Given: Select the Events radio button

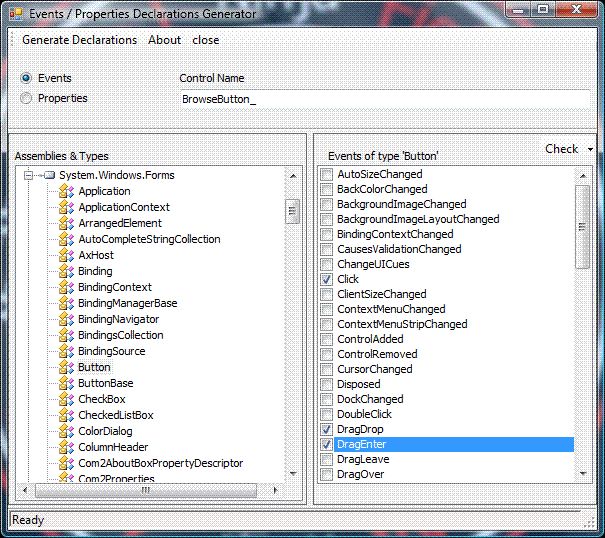Looking at the screenshot, I should point(26,78).
